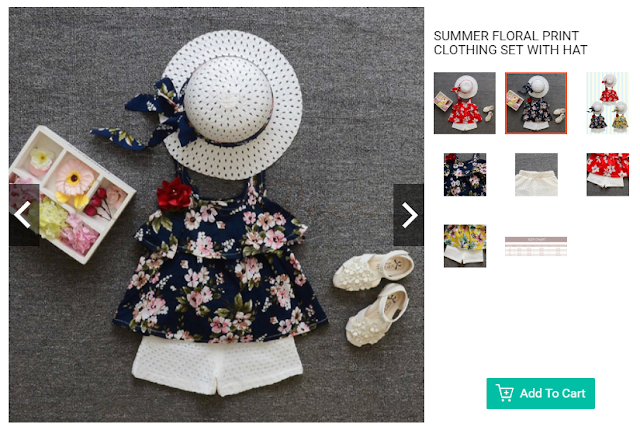Select the yellow floral top thumbnail
Screen dimensions: 640x430
pyautogui.click(x=465, y=246)
